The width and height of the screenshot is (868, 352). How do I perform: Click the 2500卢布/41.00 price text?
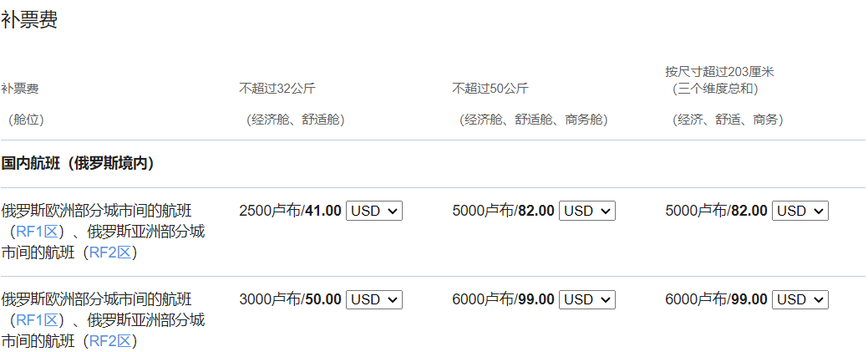tap(290, 211)
